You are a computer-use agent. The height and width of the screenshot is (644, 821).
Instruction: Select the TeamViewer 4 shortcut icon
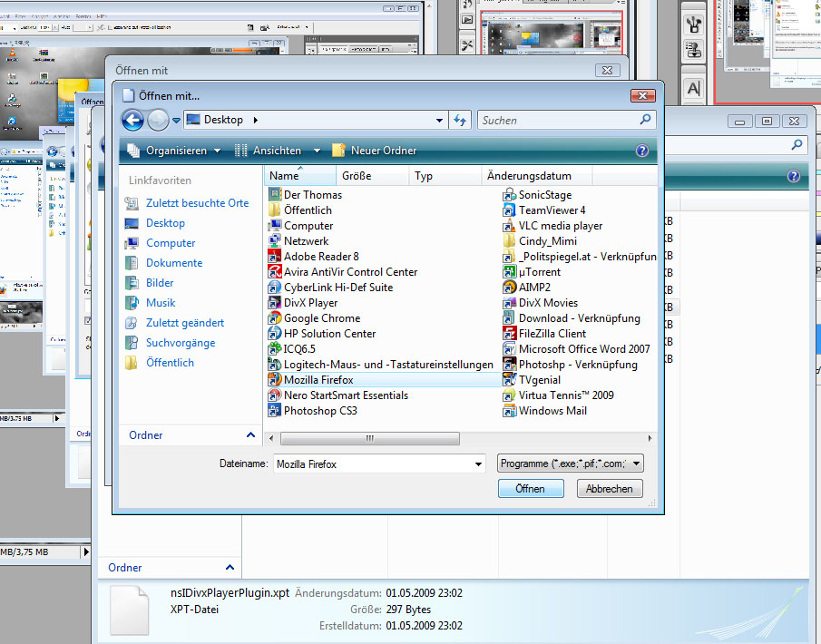[x=509, y=210]
